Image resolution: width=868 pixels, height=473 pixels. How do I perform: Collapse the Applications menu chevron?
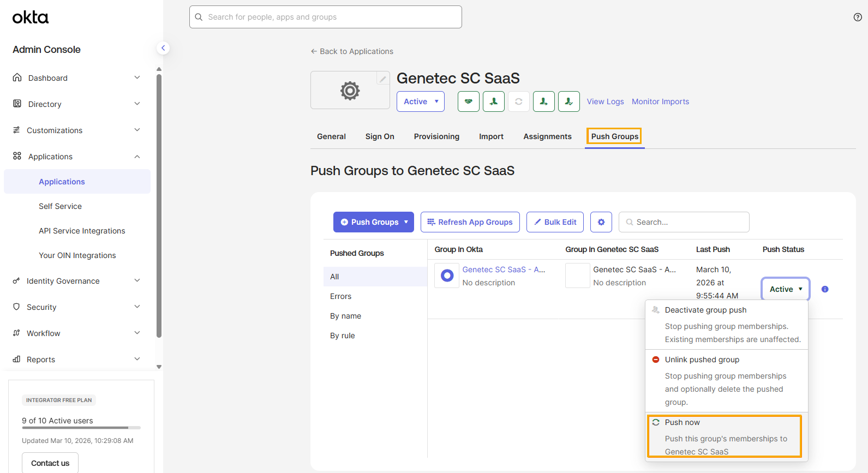point(137,157)
